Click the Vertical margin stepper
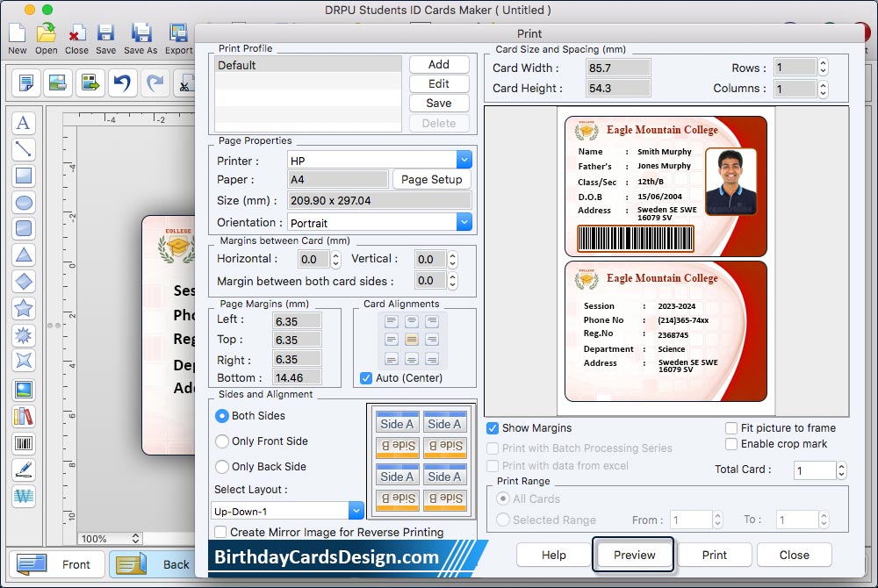The image size is (878, 588). (x=452, y=259)
